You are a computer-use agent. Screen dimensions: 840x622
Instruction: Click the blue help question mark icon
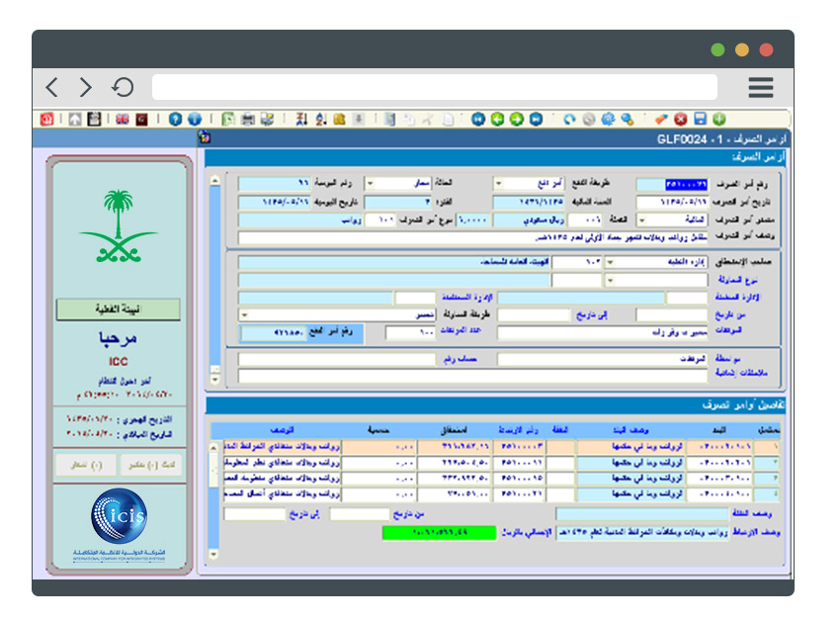(x=175, y=120)
